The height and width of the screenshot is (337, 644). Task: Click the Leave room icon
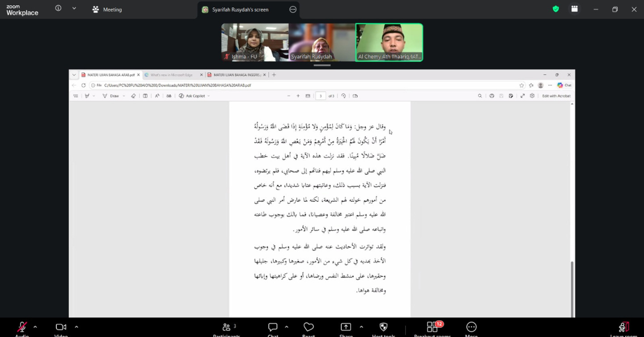point(623,327)
